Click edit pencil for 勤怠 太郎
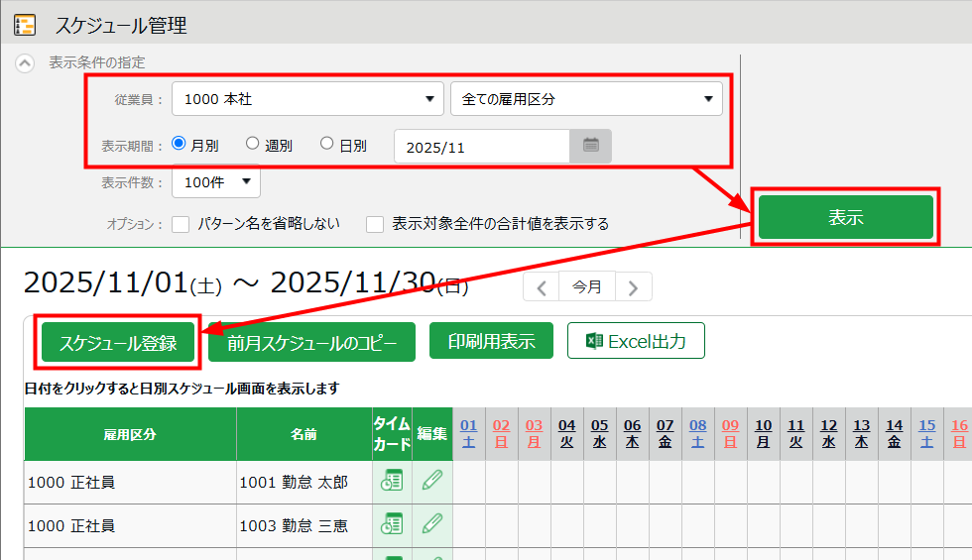This screenshot has height=560, width=972. pos(432,482)
